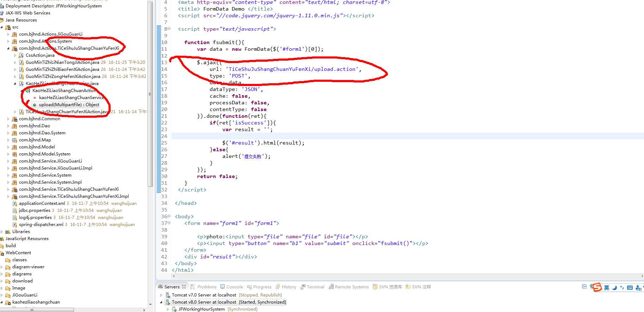
Task: Click the download folder icon
Action: point(8,281)
